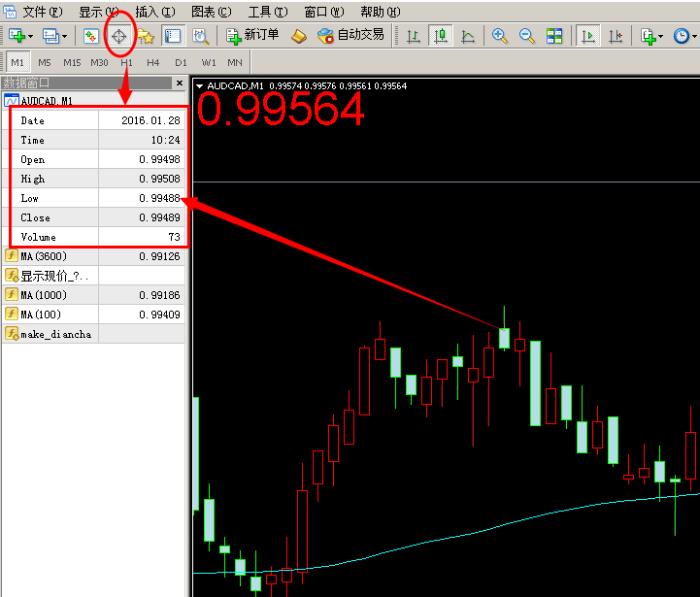Tile chart windows with grid icon
Viewport: 700px width, 597px height.
click(x=554, y=36)
